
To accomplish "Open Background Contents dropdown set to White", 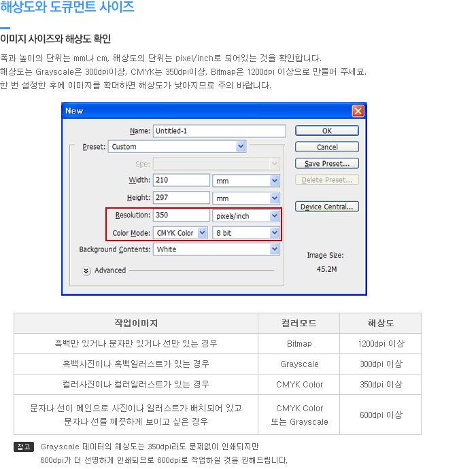I will click(x=216, y=249).
